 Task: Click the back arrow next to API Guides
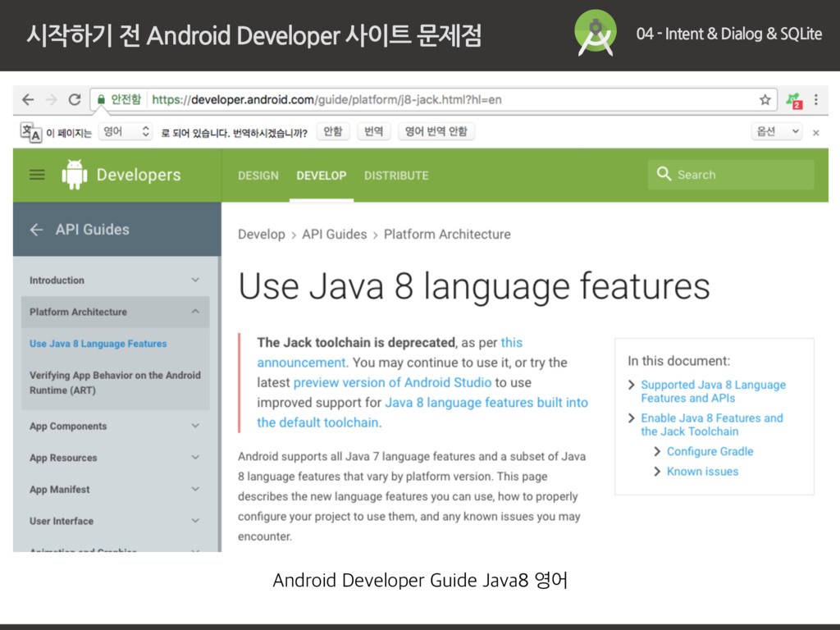(x=36, y=230)
